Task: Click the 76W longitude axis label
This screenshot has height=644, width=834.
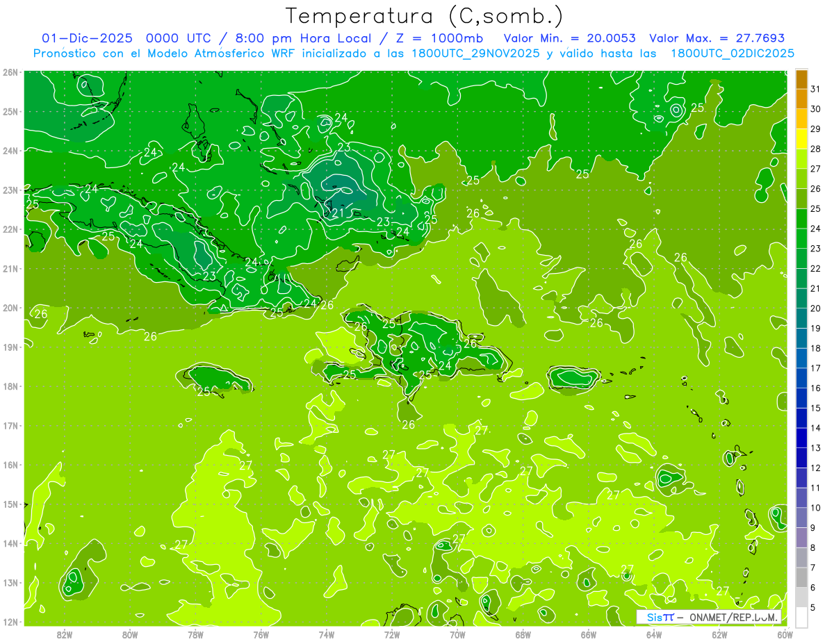Action: 261,634
